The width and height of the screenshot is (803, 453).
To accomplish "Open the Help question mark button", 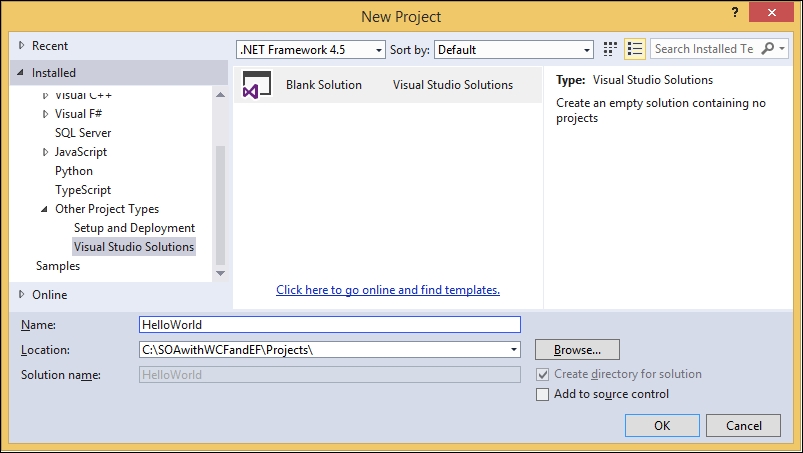I will (735, 12).
